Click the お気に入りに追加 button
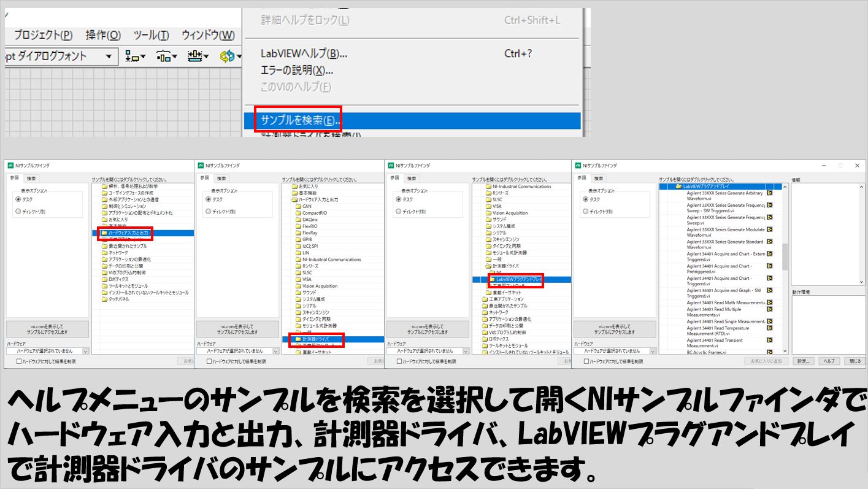Image resolution: width=868 pixels, height=489 pixels. click(766, 361)
